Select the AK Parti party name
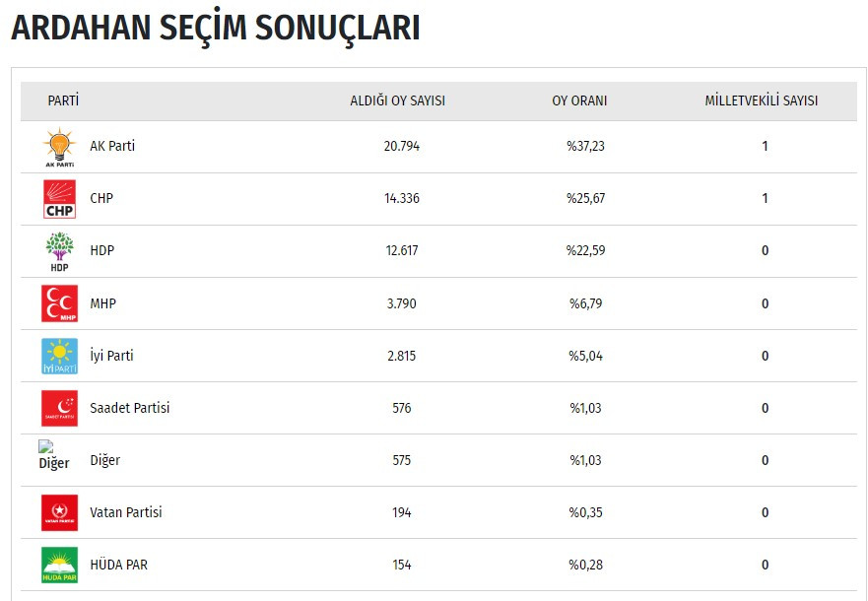Image resolution: width=868 pixels, height=601 pixels. pyautogui.click(x=112, y=146)
